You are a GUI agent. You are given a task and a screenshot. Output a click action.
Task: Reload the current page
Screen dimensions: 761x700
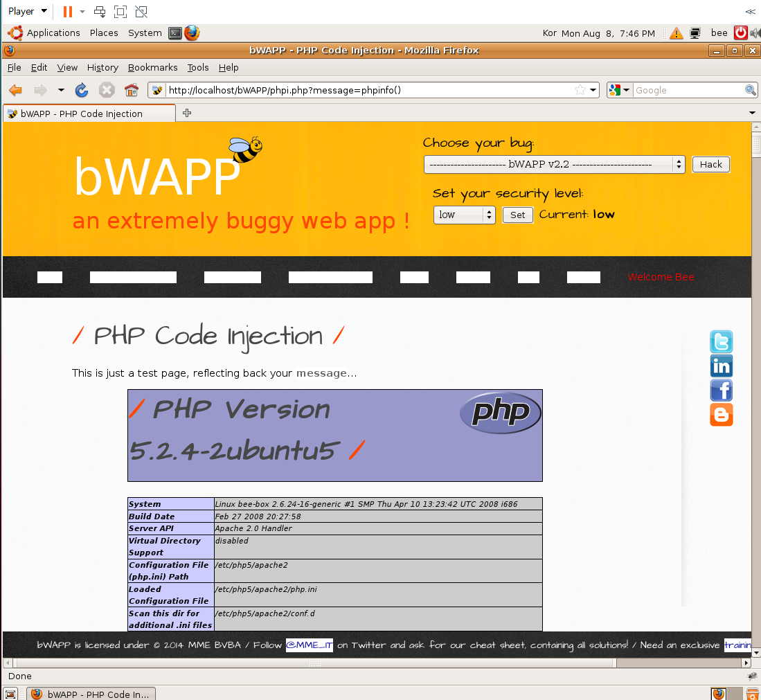tap(82, 90)
